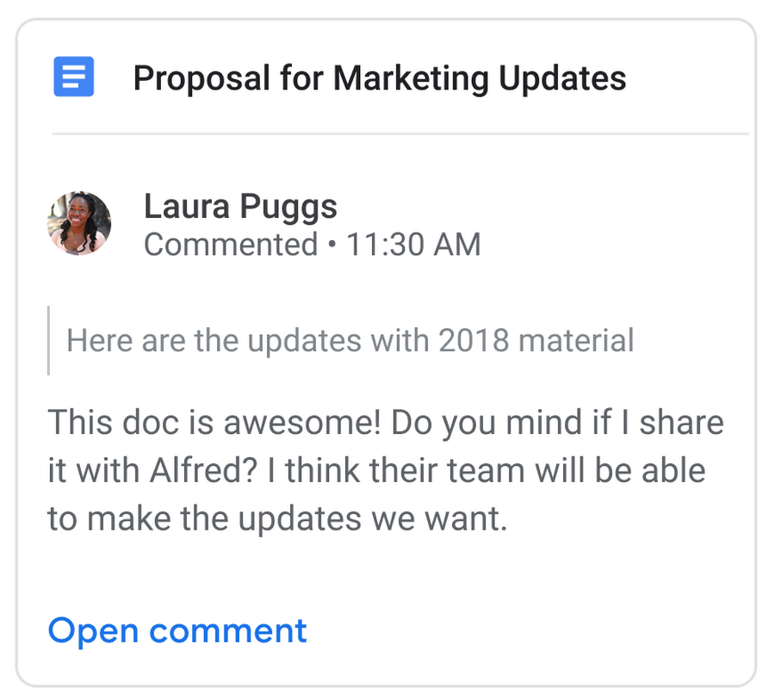Viewport: 775px width, 700px height.
Task: Click the commenter's profile photo avatar
Action: coord(78,223)
